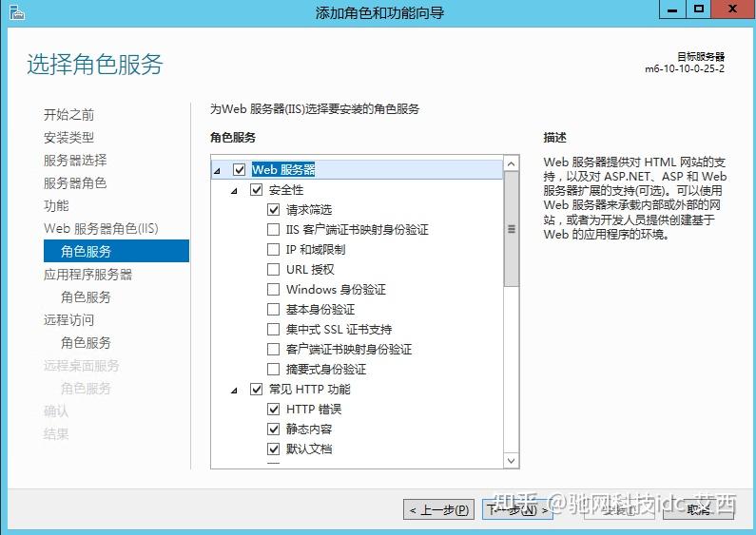
Task: Click the role services scrollbar thumb
Action: point(512,229)
